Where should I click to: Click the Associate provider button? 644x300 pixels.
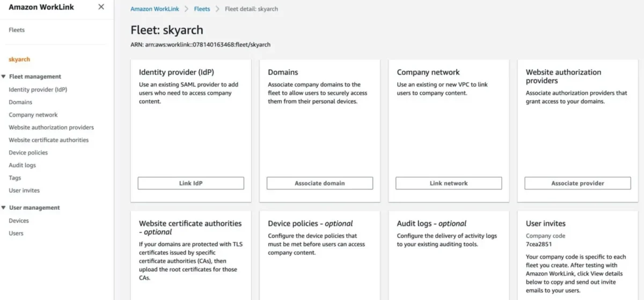[x=577, y=183]
